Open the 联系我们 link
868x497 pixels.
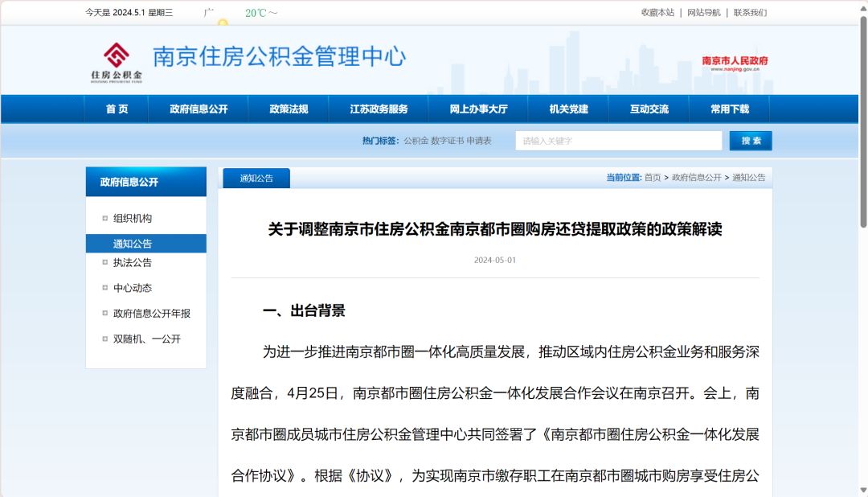(x=750, y=13)
